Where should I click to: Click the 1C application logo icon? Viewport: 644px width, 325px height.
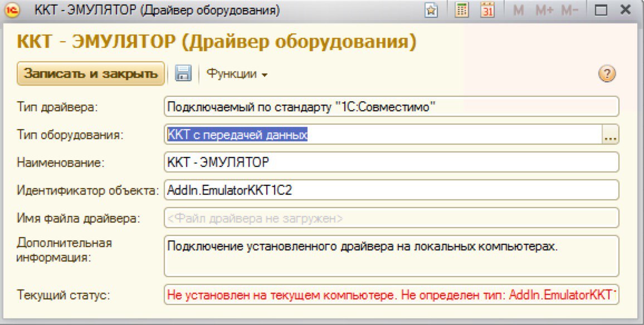tap(12, 10)
